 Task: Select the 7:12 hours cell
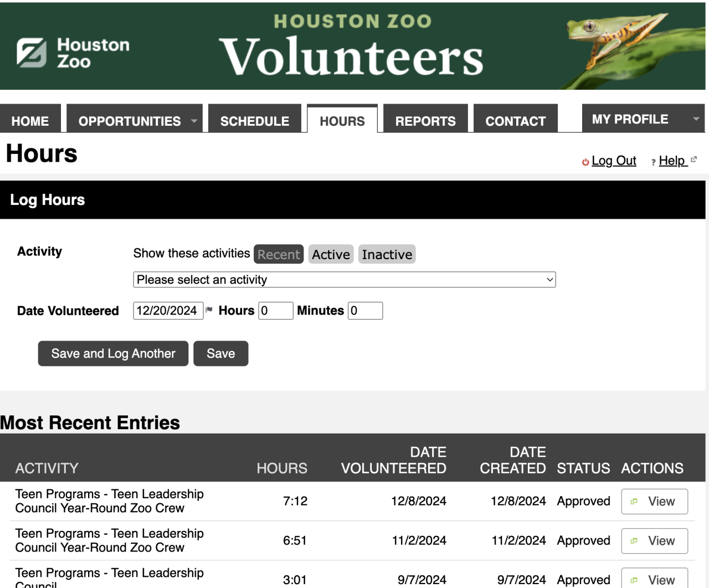[x=295, y=501]
